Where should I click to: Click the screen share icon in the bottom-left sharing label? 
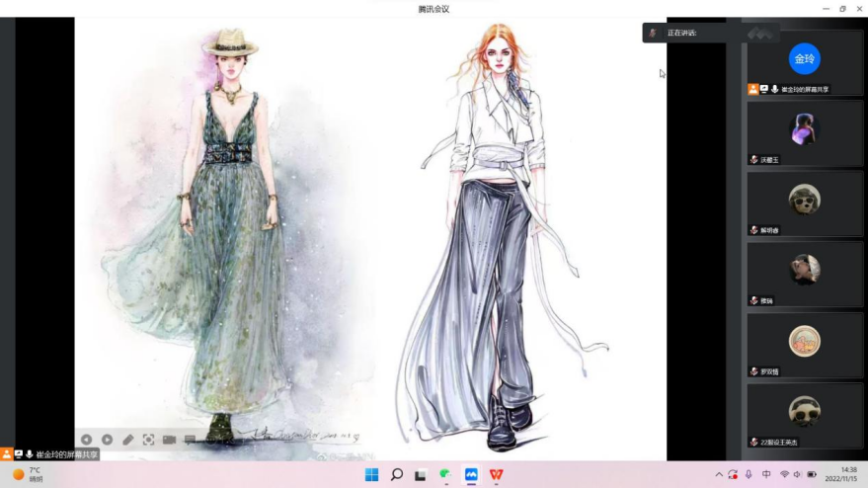click(18, 454)
